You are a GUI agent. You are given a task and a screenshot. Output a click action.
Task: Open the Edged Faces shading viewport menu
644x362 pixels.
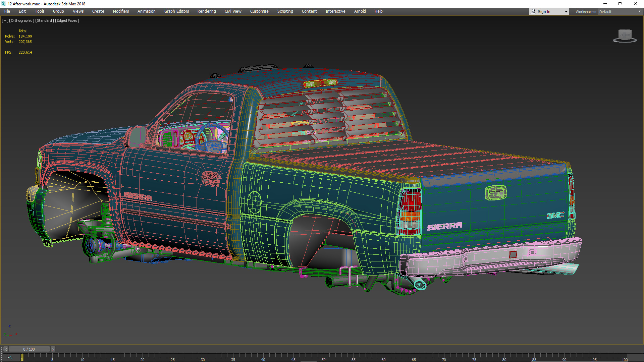pos(67,20)
